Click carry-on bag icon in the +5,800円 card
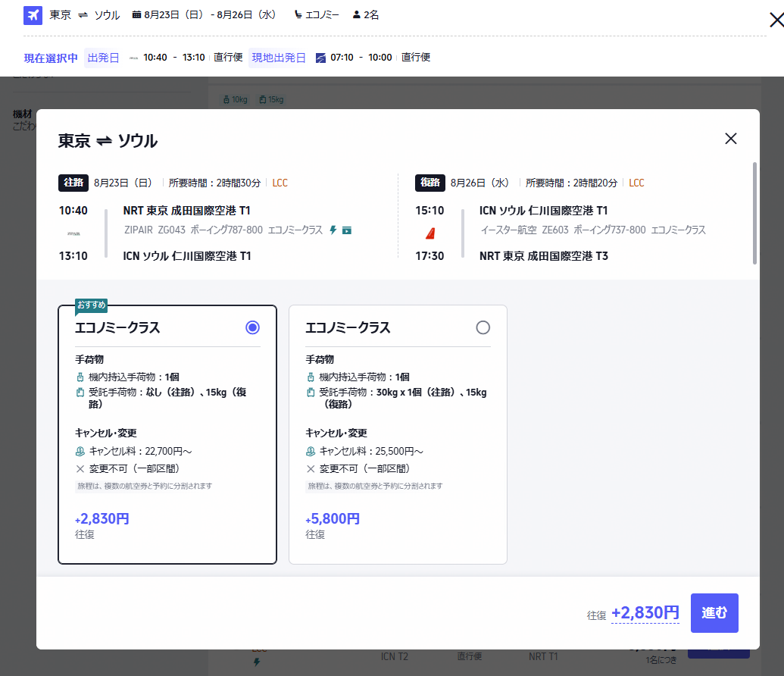This screenshot has width=784, height=676. (x=311, y=377)
